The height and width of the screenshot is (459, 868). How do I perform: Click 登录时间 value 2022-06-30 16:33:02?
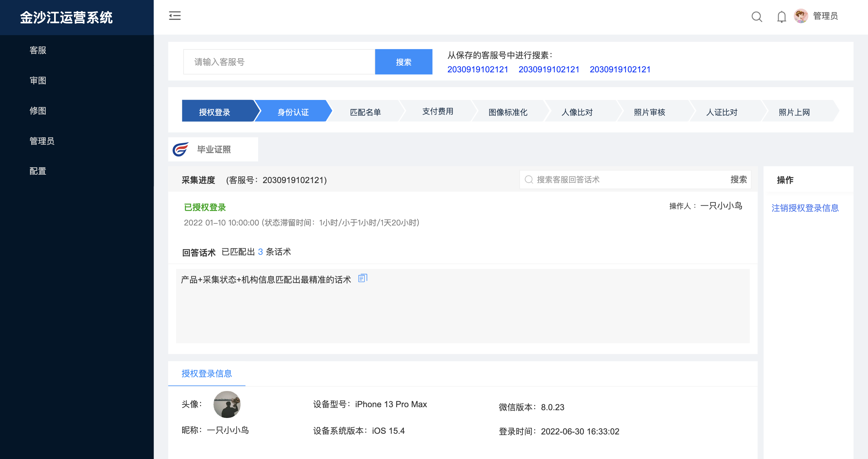coord(580,431)
